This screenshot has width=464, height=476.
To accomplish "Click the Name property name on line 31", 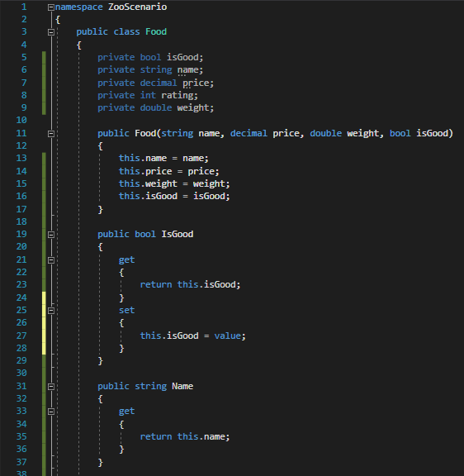I will coord(182,386).
